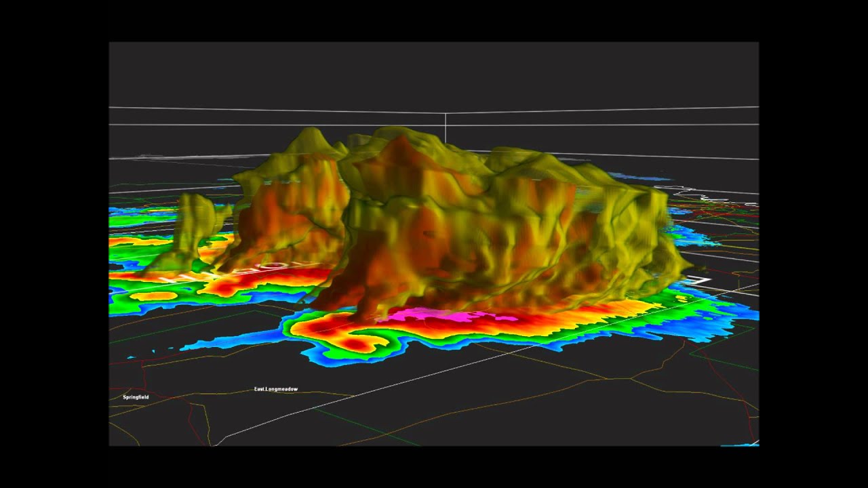This screenshot has height=488, width=868.
Task: Click the Springfield map label
Action: [x=136, y=396]
